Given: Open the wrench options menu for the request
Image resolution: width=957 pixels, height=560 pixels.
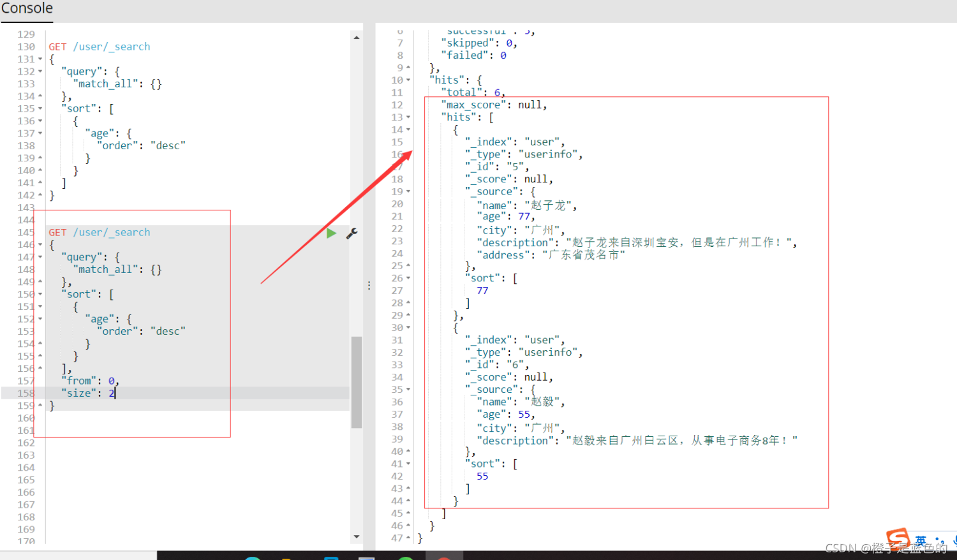Looking at the screenshot, I should (x=352, y=233).
